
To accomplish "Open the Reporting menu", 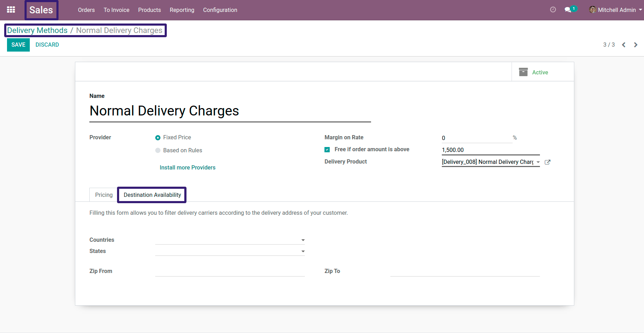I will [x=182, y=10].
